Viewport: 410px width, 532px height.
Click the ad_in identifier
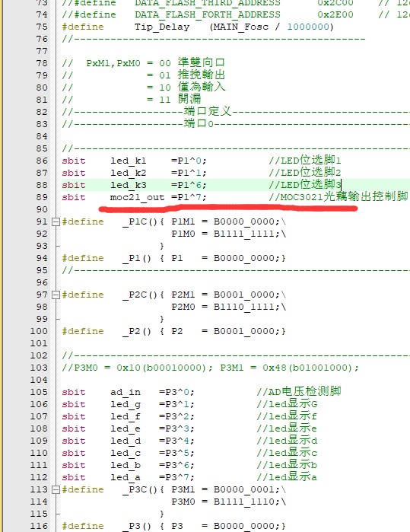(x=126, y=392)
